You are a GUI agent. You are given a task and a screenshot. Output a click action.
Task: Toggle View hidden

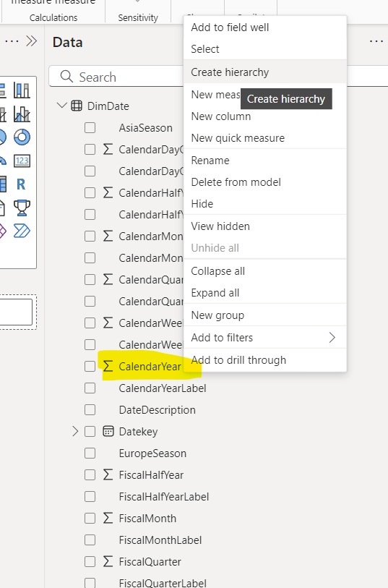265,226
